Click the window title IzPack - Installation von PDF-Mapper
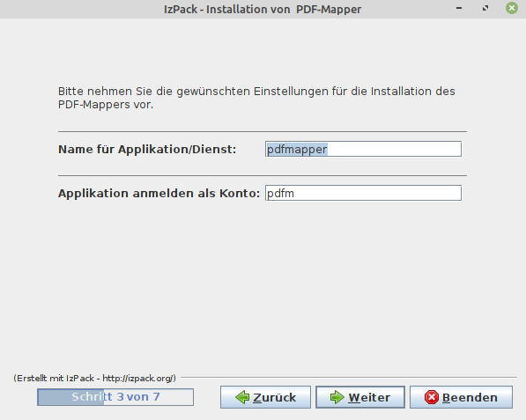Viewport: 526px width, 420px height. [263, 10]
